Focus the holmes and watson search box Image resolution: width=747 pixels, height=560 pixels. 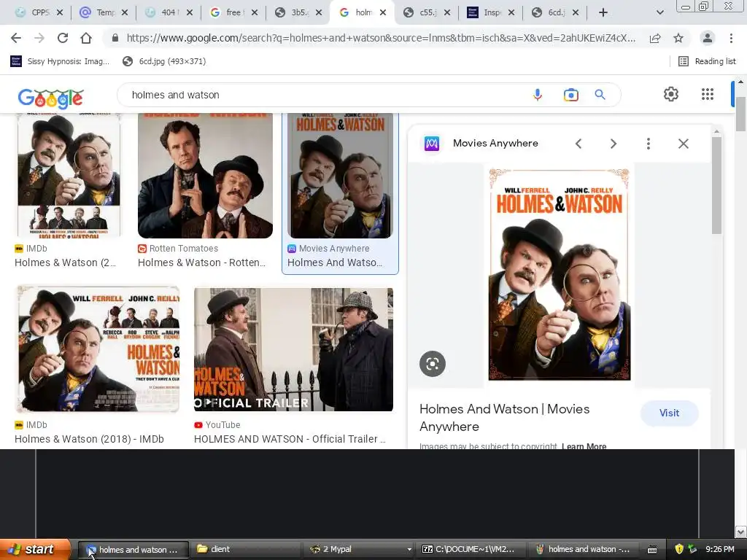[324, 95]
